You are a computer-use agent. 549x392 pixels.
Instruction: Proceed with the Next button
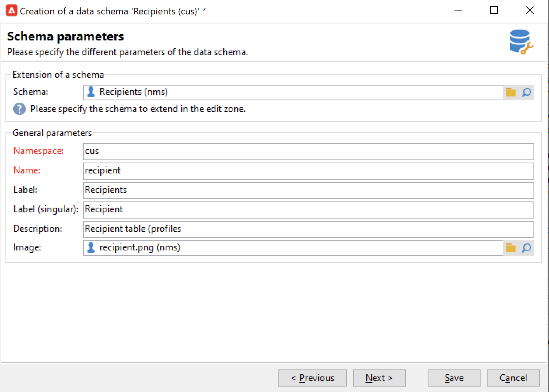coord(379,378)
